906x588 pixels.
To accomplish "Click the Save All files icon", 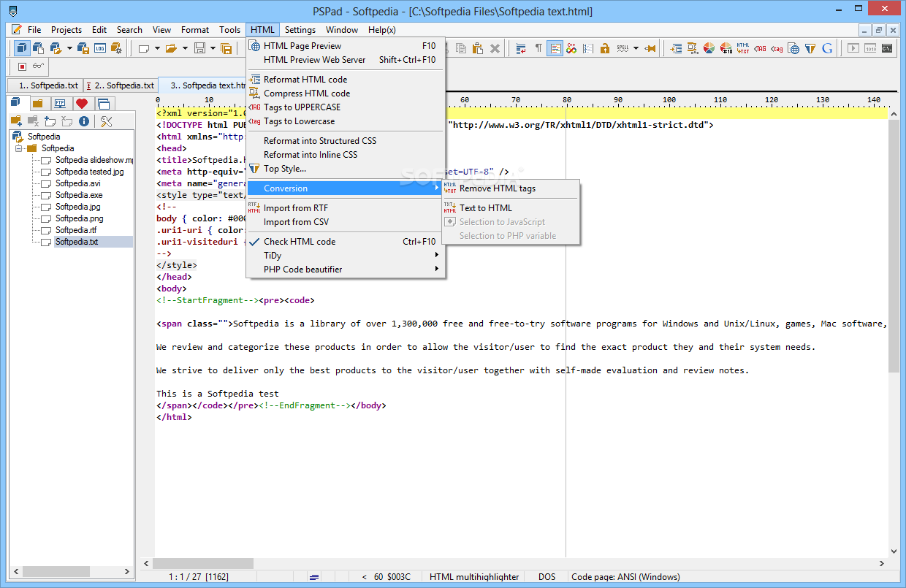I will [226, 48].
